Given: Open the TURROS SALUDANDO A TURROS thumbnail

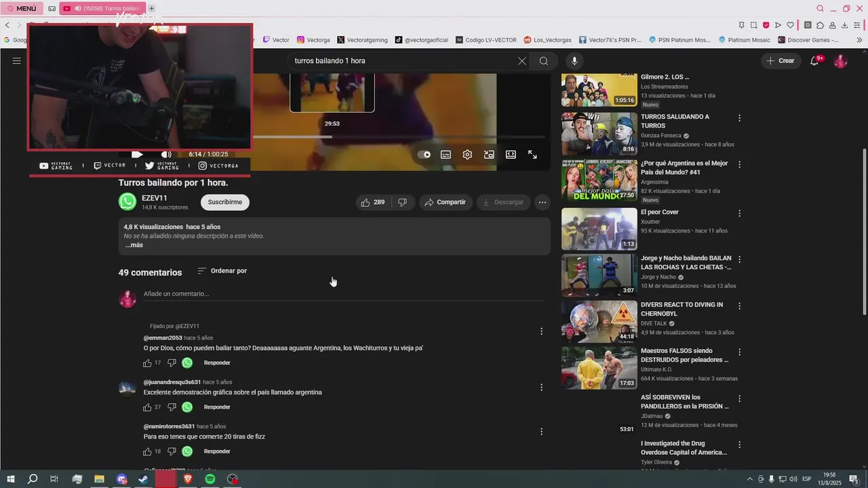Looking at the screenshot, I should coord(599,134).
